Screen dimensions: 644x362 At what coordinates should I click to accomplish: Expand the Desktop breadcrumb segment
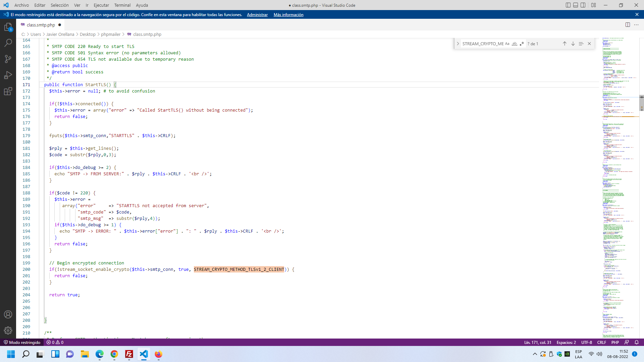(88, 34)
